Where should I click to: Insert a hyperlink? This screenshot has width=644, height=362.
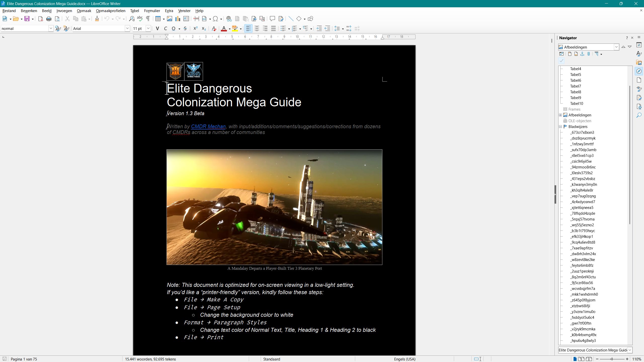(x=229, y=19)
